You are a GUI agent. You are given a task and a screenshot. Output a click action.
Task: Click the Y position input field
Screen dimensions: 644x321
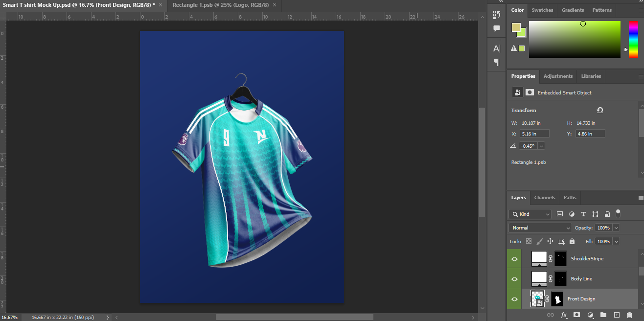click(590, 134)
